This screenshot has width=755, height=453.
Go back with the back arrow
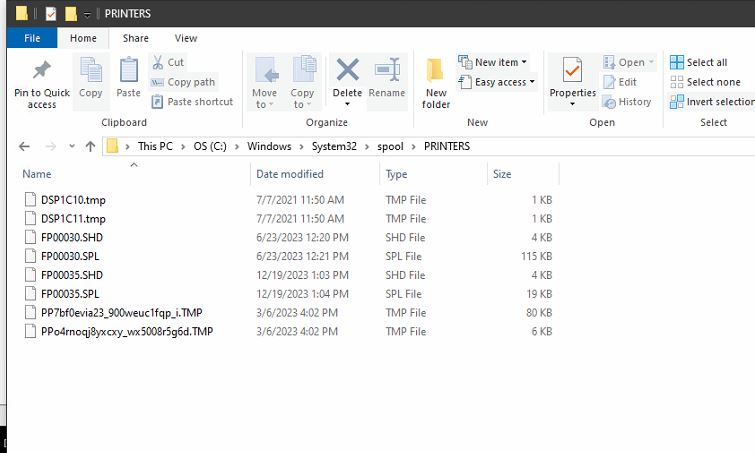(24, 146)
